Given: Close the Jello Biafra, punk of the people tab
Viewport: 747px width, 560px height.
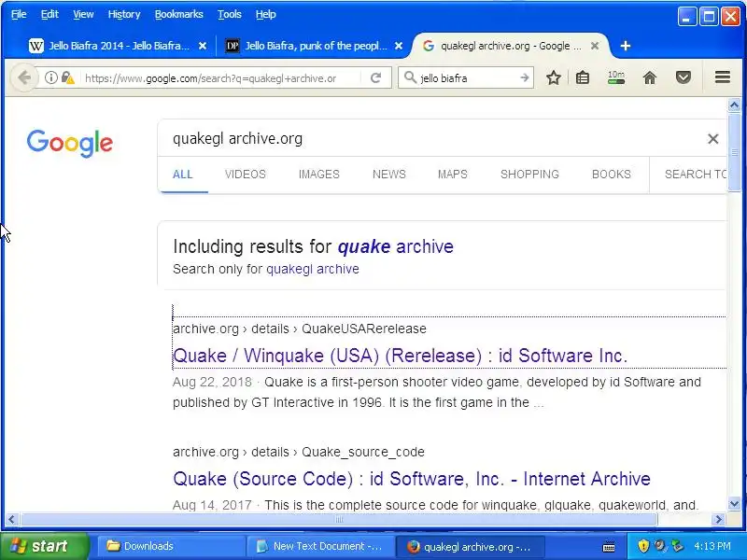Looking at the screenshot, I should click(399, 46).
